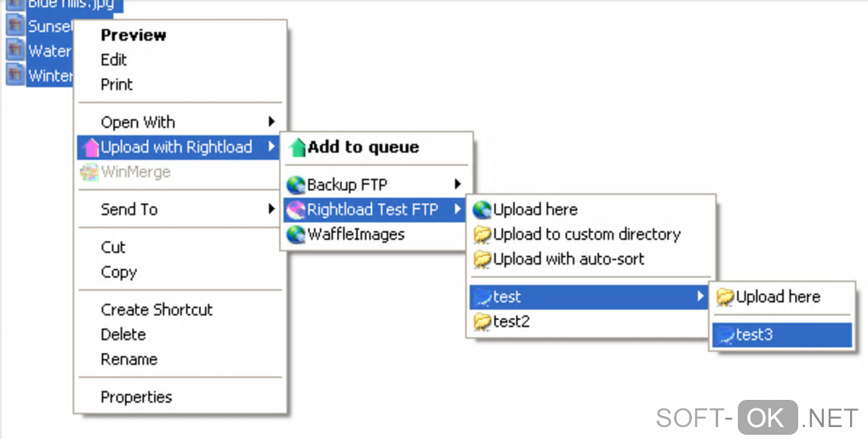This screenshot has width=868, height=439.
Task: Click the WinMerge icon in context menu
Action: [90, 173]
